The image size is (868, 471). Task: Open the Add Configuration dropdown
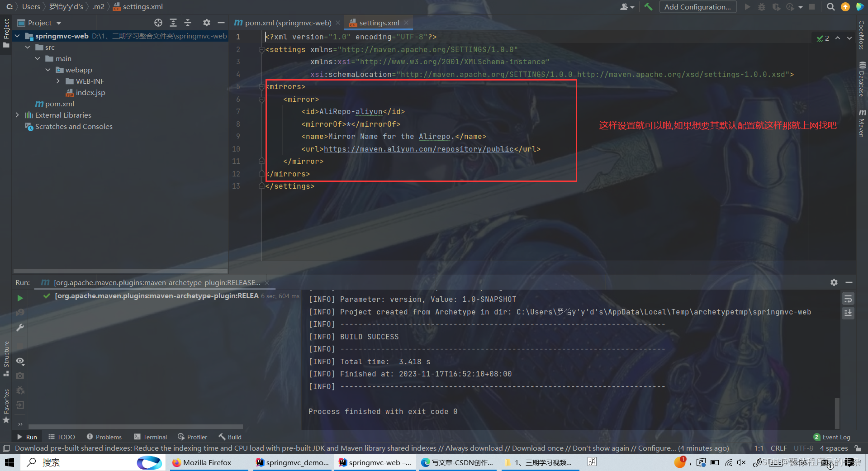point(697,7)
